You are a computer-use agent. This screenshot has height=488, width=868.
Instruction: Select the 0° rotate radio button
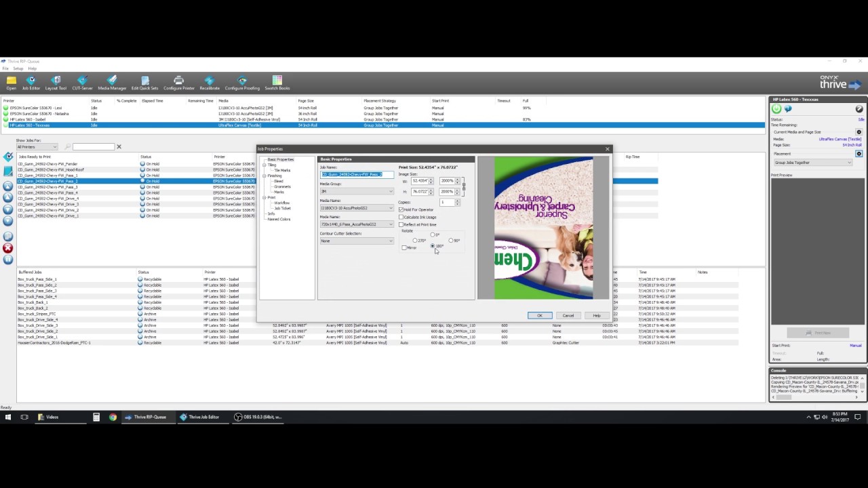pos(433,235)
